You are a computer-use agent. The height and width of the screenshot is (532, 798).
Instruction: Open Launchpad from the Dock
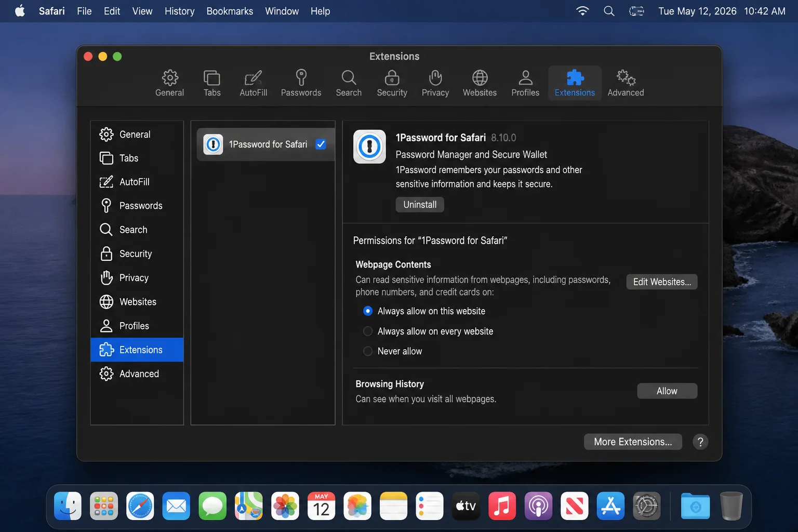click(104, 506)
